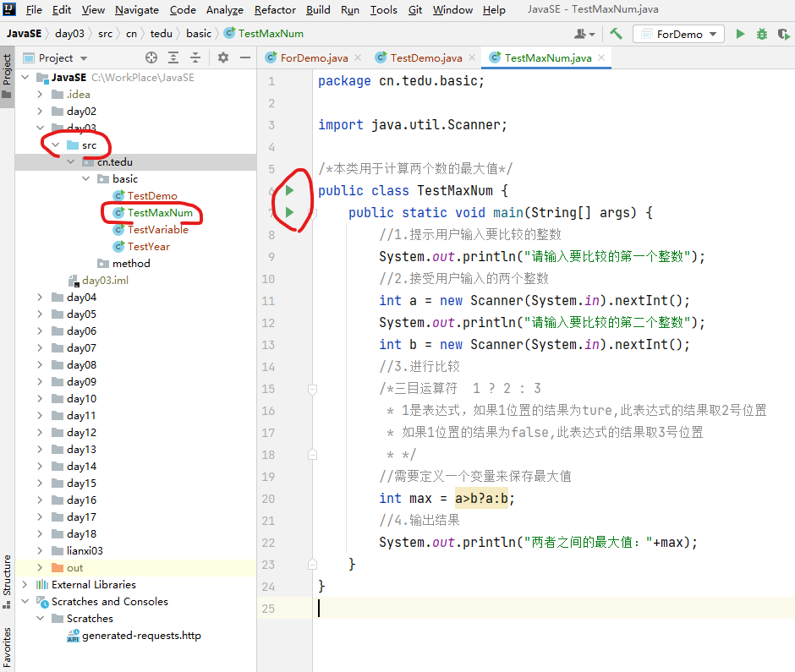Toggle fold marker at line 23
Image resolution: width=795 pixels, height=672 pixels.
coord(313,564)
